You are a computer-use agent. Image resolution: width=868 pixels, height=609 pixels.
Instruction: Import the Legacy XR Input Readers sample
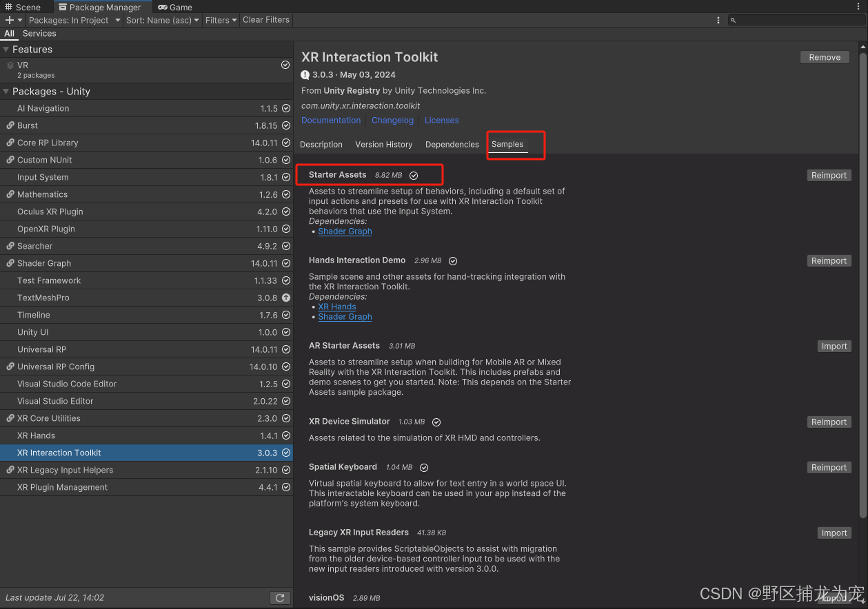pos(834,533)
